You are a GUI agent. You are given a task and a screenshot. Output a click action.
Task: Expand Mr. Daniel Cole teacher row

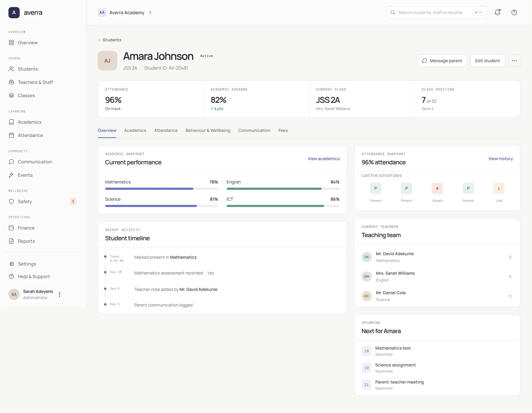click(437, 296)
